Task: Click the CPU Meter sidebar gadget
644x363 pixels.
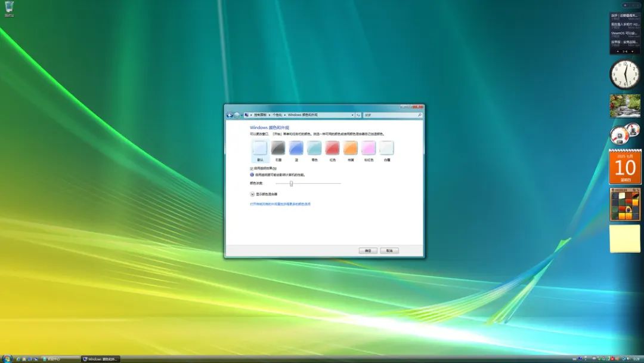Action: [x=625, y=134]
